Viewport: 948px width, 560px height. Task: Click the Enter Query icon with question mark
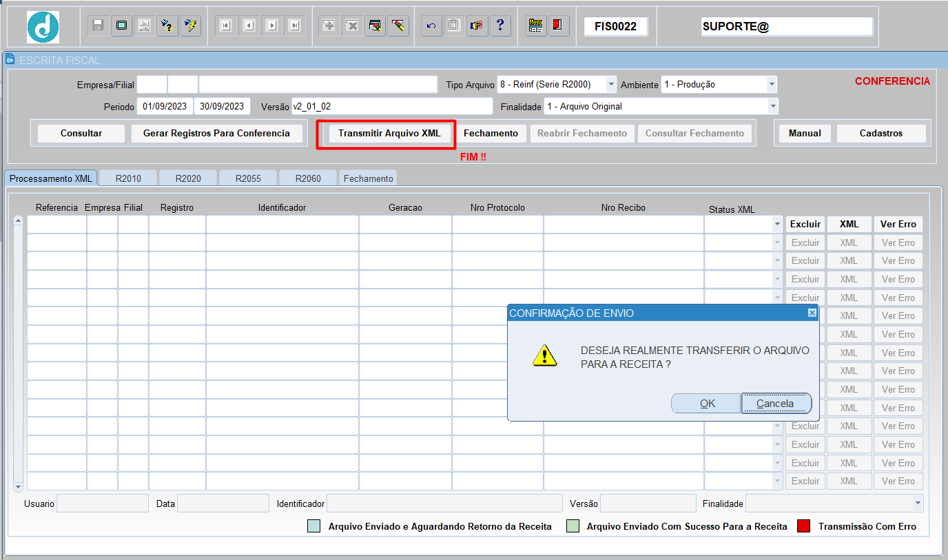click(167, 25)
